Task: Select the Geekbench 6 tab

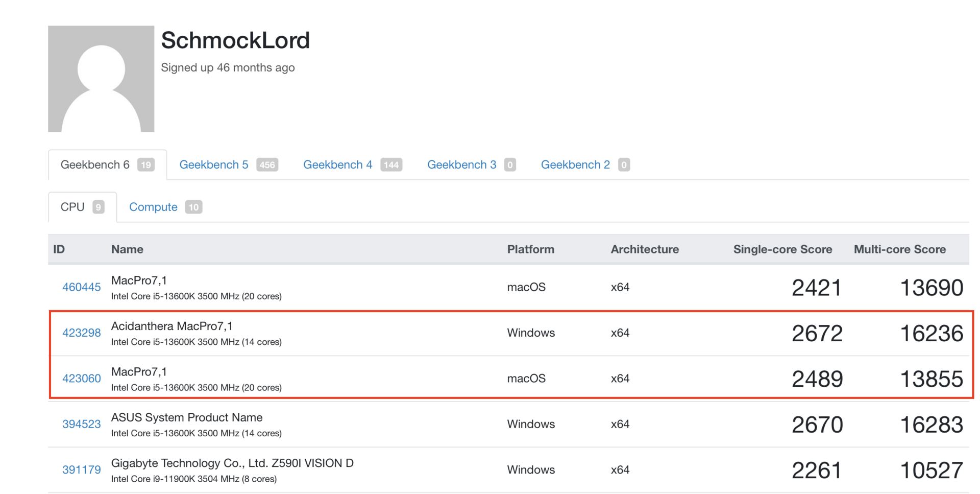Action: click(x=95, y=164)
